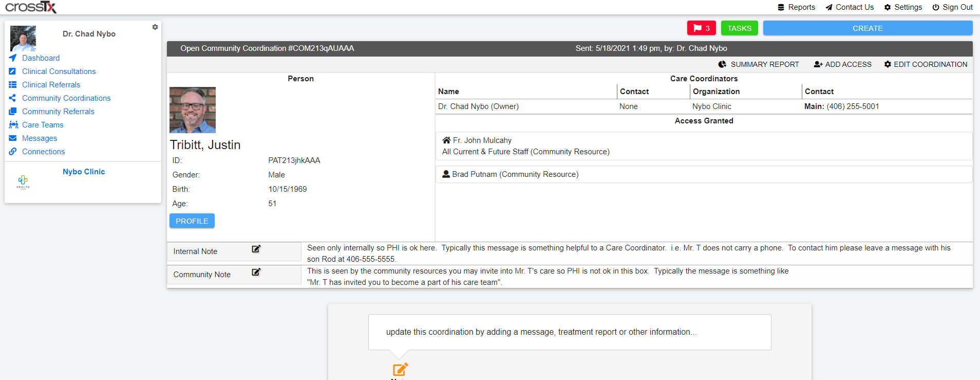Open the Settings menu
980x380 pixels.
903,7
